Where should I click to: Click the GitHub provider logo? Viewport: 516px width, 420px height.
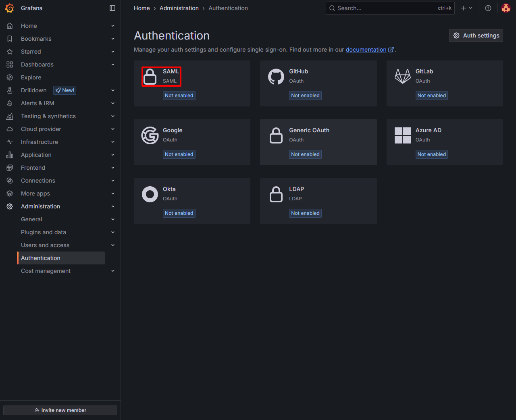coord(276,77)
